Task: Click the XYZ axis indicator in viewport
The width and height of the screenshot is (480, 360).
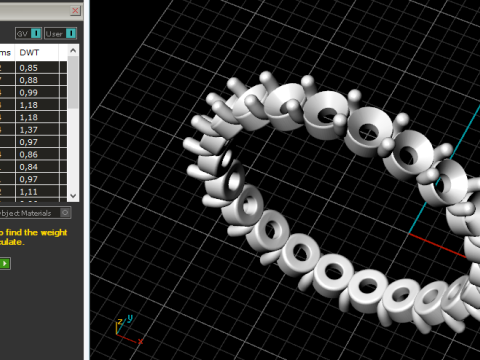Action: point(128,330)
